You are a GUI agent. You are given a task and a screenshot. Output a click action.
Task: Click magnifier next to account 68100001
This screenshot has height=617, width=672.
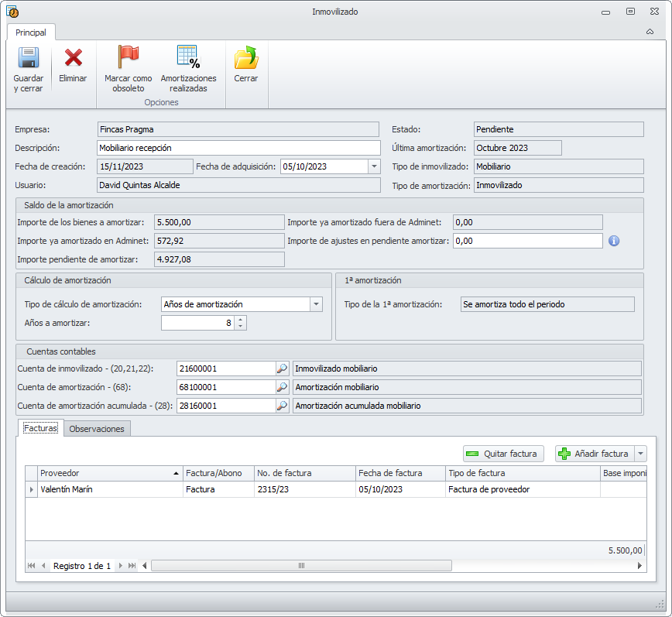(x=283, y=387)
